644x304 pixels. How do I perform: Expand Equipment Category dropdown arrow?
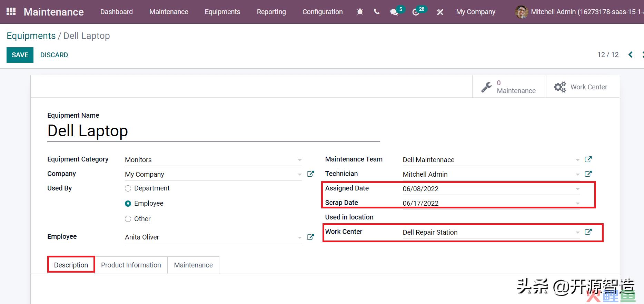point(299,160)
